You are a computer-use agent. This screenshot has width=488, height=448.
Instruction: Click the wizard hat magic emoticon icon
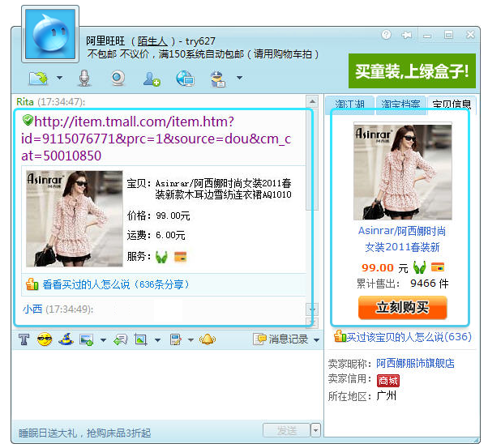point(66,339)
